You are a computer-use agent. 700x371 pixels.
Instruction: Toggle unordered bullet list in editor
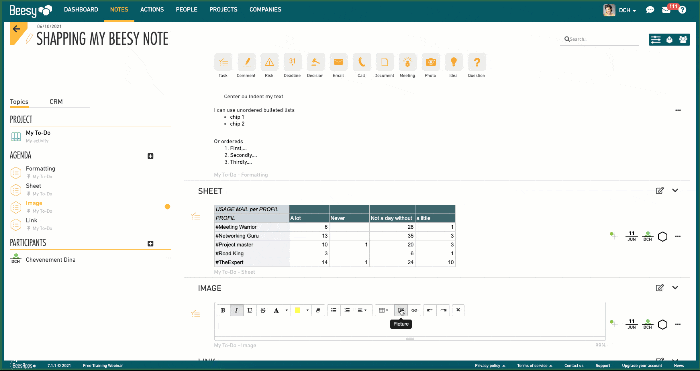[333, 310]
